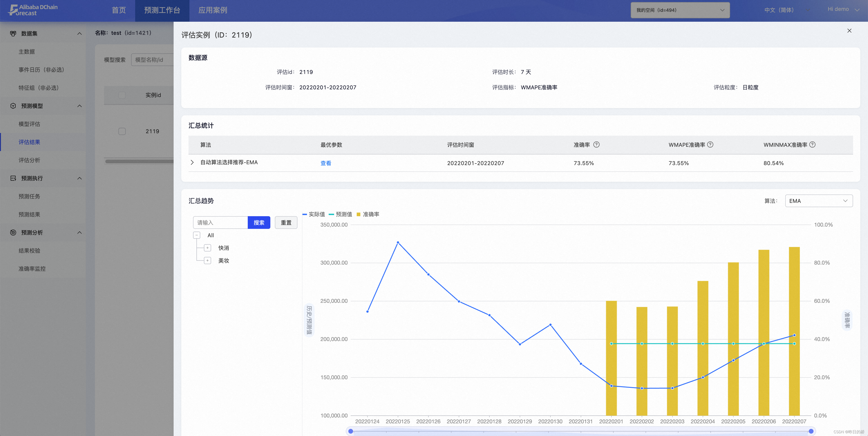Open 事件日历（非必选）in the sidebar

pos(43,70)
